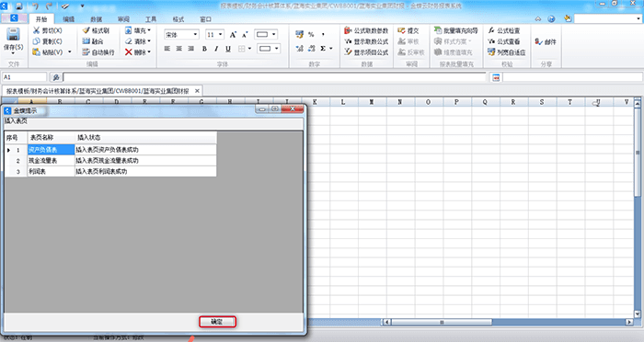Align text left in font group

[167, 49]
